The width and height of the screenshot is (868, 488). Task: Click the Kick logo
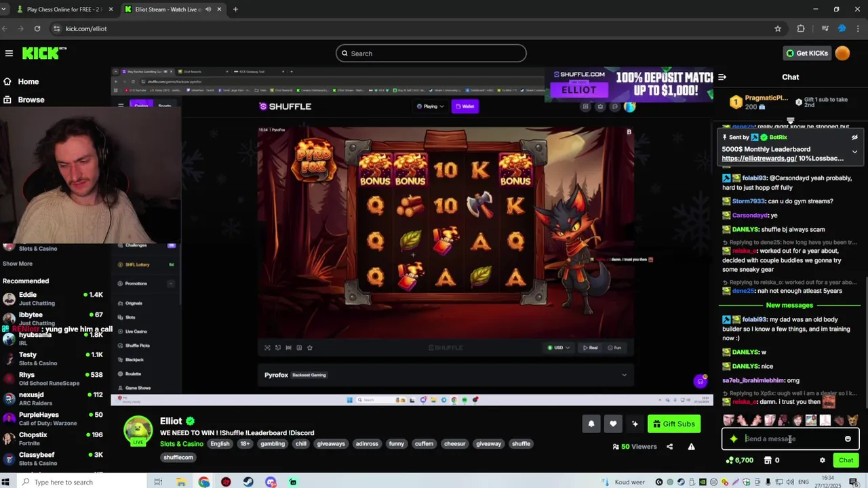coord(44,53)
